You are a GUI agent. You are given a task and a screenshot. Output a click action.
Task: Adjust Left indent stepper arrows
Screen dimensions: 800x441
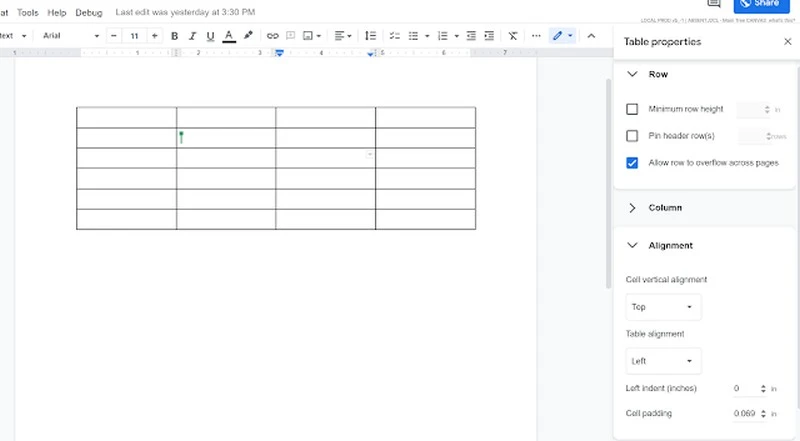point(763,388)
